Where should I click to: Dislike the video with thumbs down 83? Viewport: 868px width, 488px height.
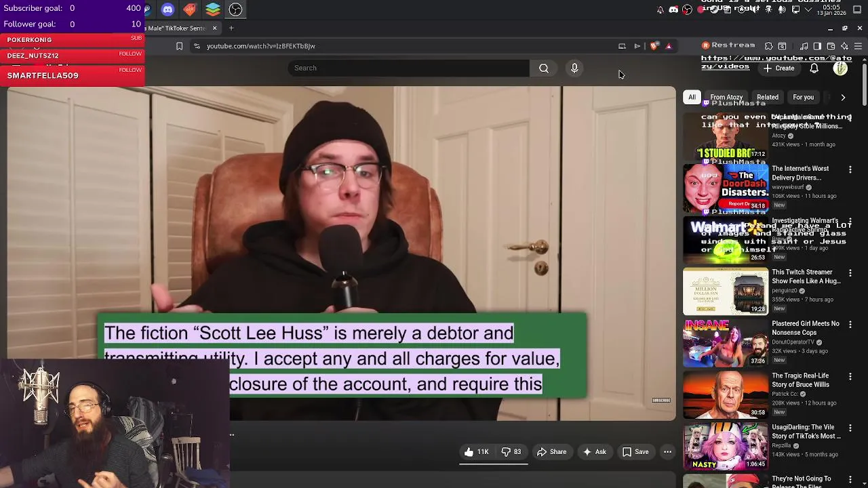513,452
